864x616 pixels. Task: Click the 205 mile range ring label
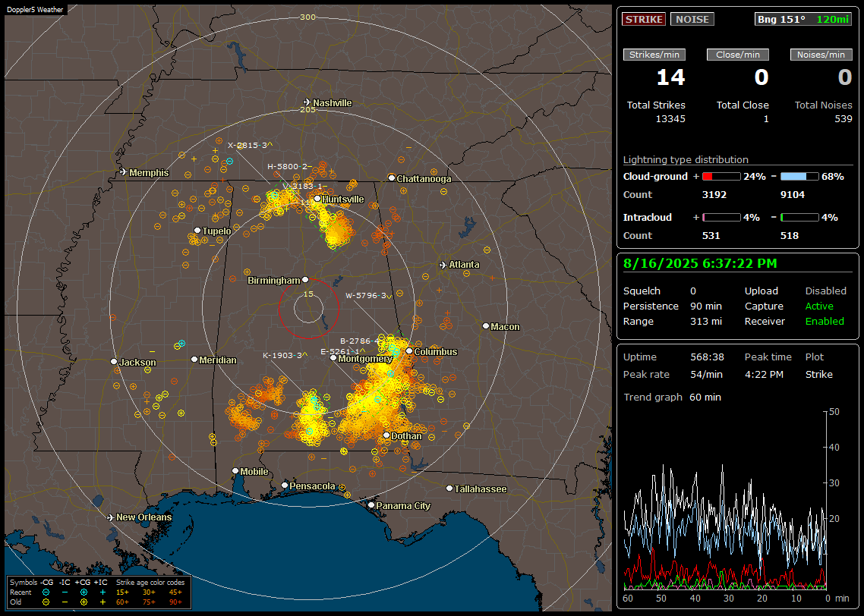(x=307, y=109)
